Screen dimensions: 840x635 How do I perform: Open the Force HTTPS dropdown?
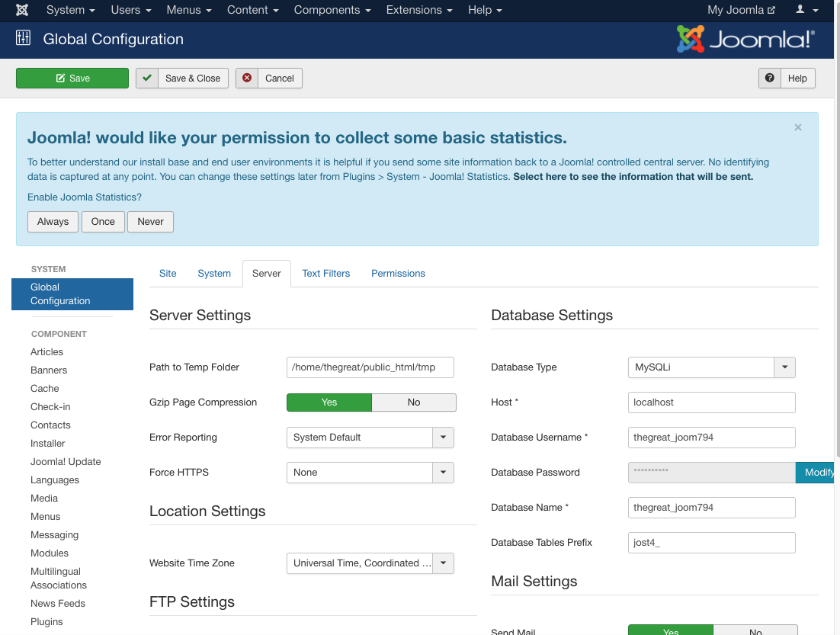[x=370, y=473]
